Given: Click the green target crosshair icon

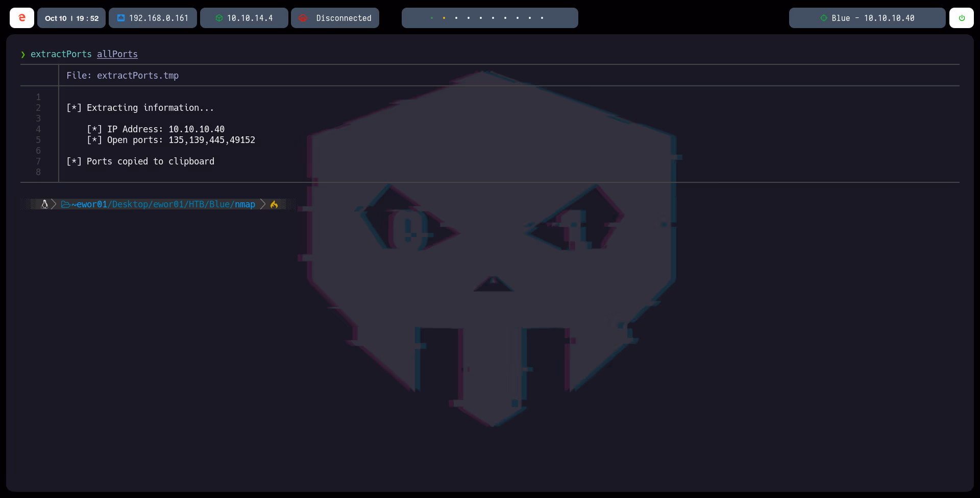Looking at the screenshot, I should pyautogui.click(x=823, y=18).
